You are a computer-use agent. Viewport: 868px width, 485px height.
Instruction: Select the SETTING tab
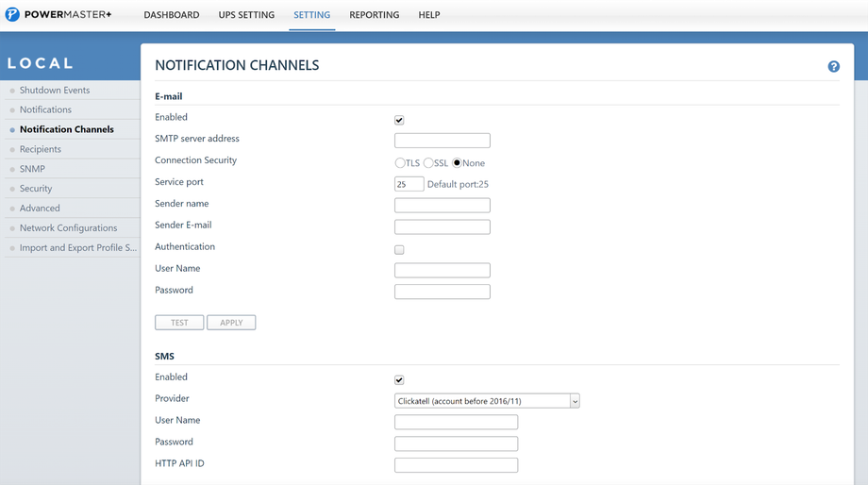(311, 15)
